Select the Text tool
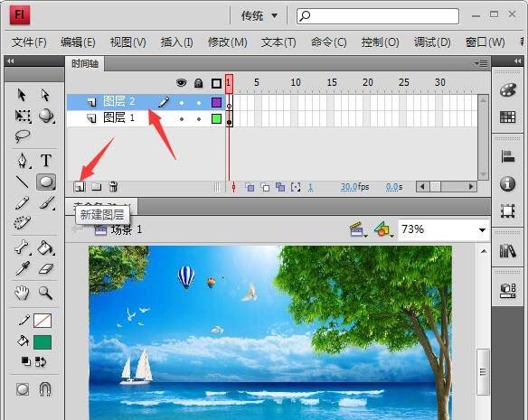The width and height of the screenshot is (528, 420). (46, 160)
